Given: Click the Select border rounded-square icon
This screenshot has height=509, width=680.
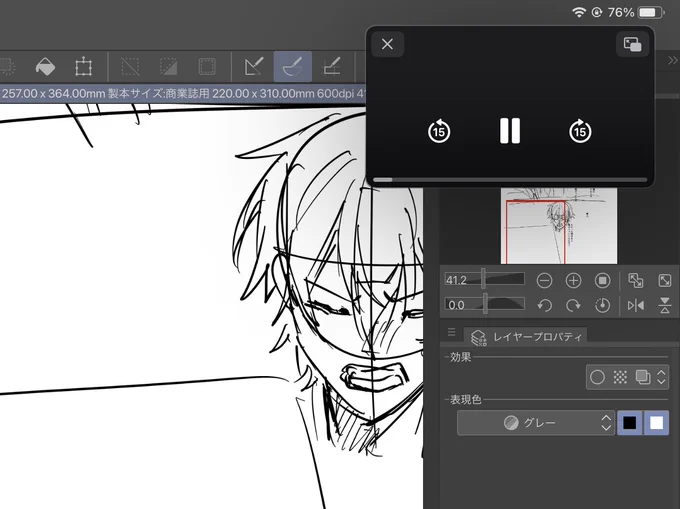Looking at the screenshot, I should coord(207,67).
